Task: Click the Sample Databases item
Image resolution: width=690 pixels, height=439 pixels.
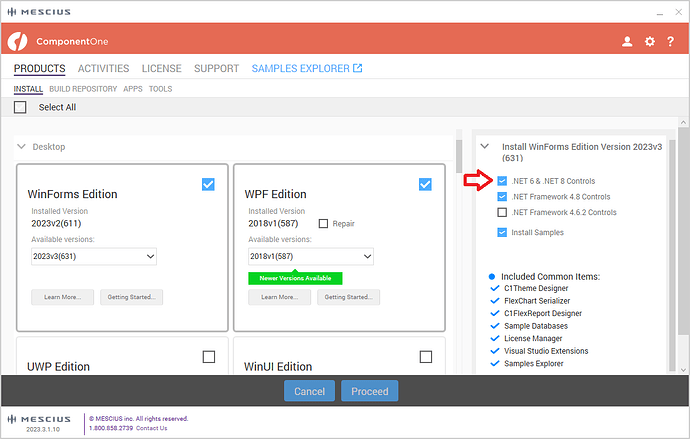Action: pos(536,326)
